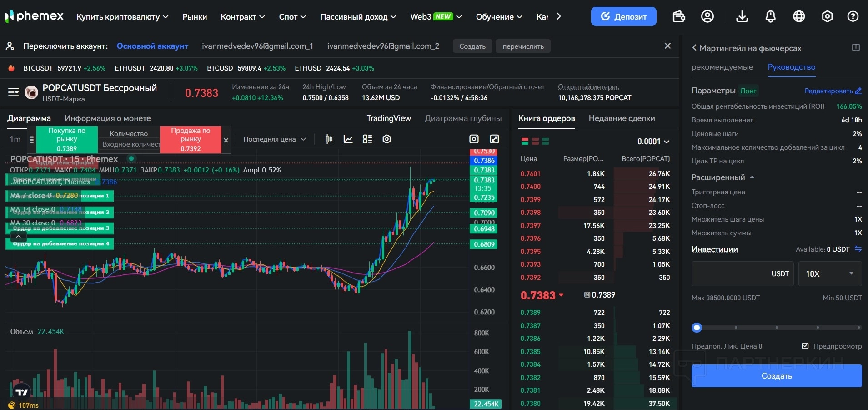Open the user profile icon
The height and width of the screenshot is (410, 868).
[707, 17]
